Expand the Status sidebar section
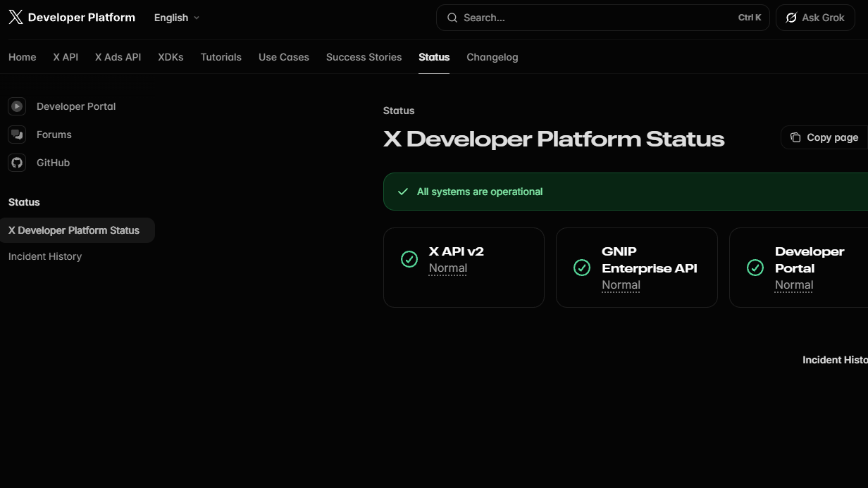This screenshot has height=488, width=868. point(23,202)
